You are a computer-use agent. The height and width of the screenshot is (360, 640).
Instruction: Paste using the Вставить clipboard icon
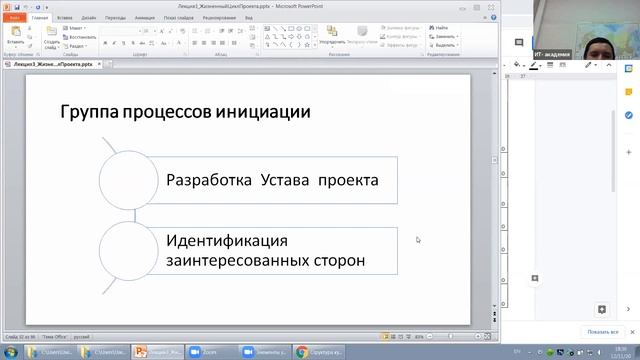pyautogui.click(x=16, y=32)
